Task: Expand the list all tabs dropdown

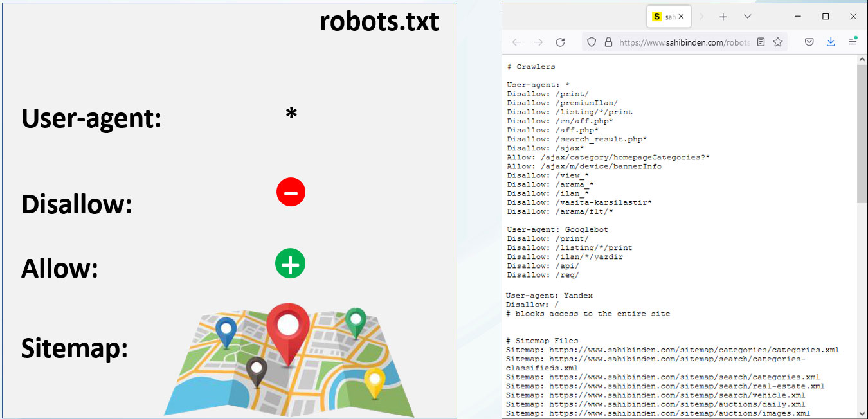Action: pyautogui.click(x=747, y=17)
